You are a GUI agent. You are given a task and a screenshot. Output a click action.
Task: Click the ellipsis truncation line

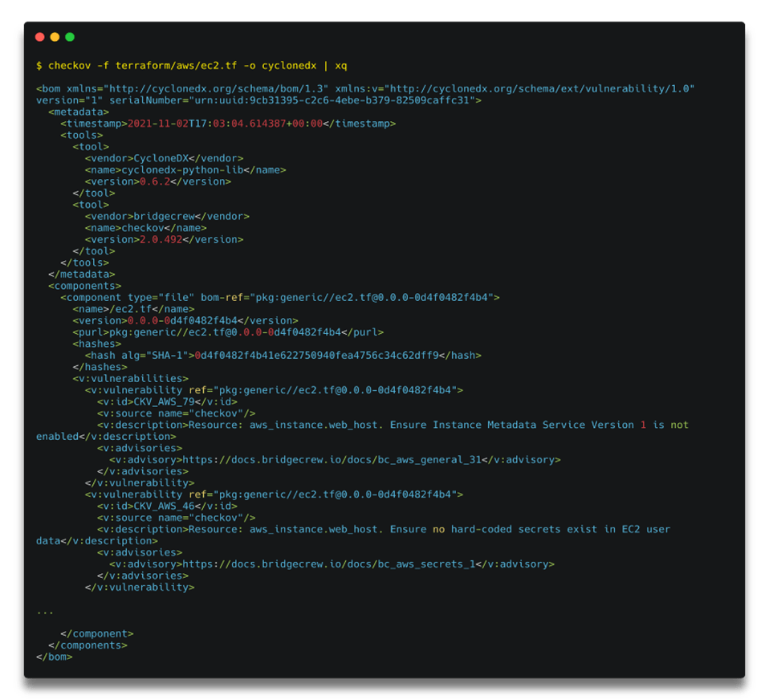pyautogui.click(x=45, y=612)
